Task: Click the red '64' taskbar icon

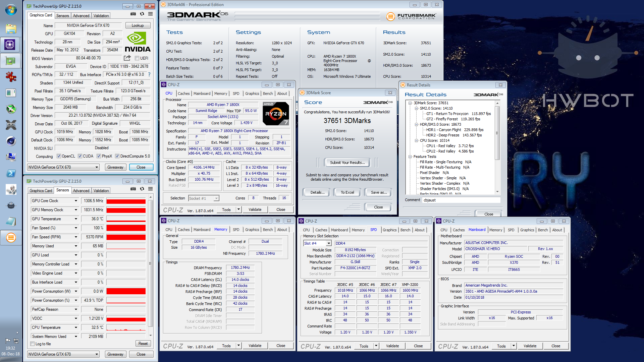Action: click(11, 77)
